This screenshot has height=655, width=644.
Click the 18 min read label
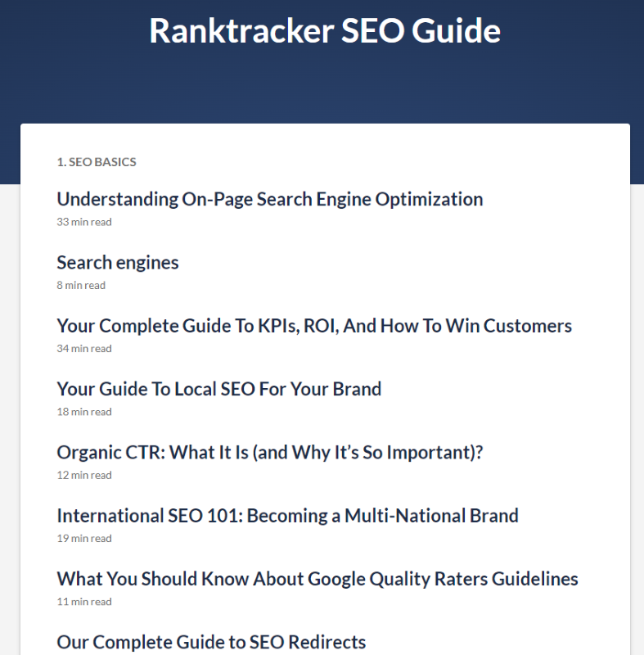pos(84,412)
